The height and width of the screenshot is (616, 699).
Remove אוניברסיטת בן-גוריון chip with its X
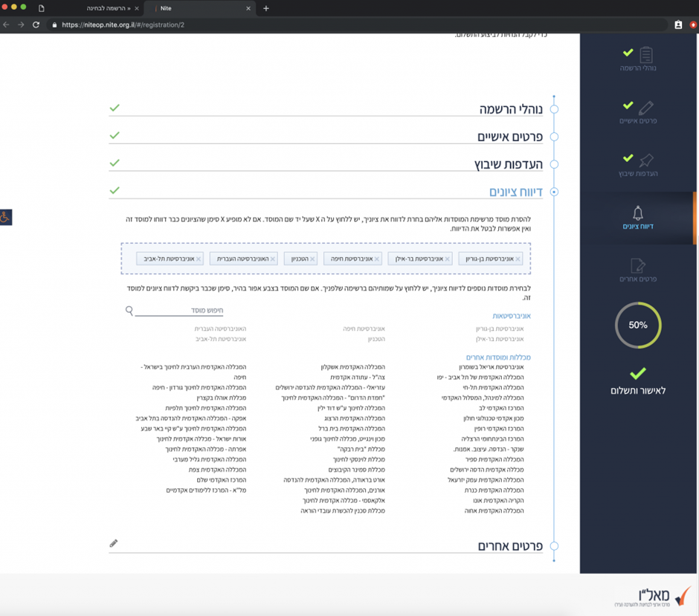tap(518, 259)
